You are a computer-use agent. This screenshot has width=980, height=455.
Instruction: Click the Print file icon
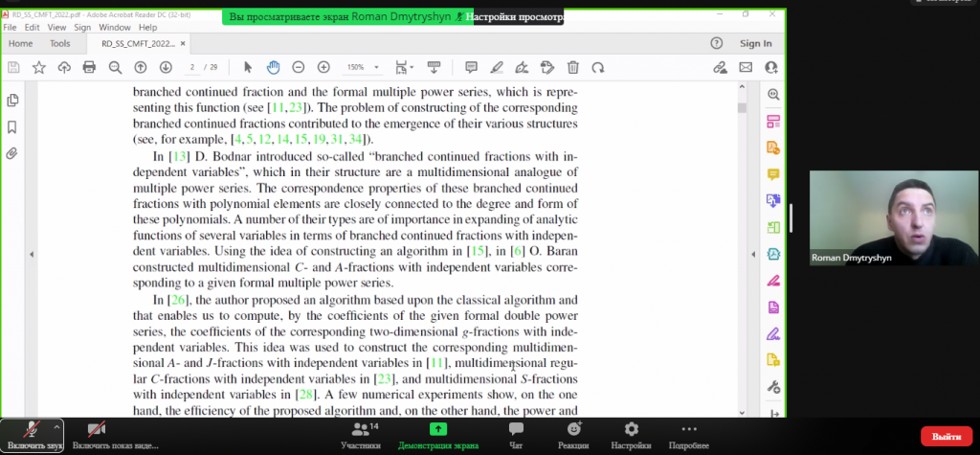pos(89,67)
